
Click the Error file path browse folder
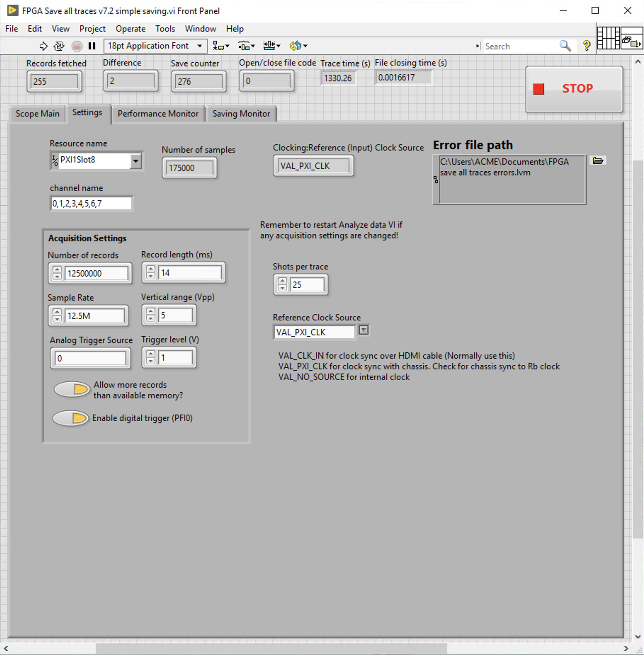[x=598, y=161]
